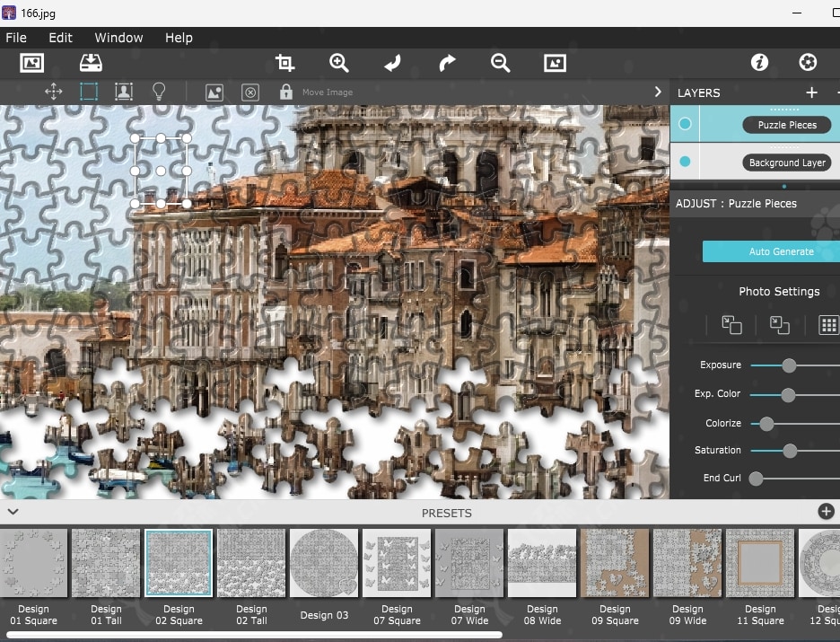840x642 pixels.
Task: Collapse the Presets panel chevron
Action: 13,512
